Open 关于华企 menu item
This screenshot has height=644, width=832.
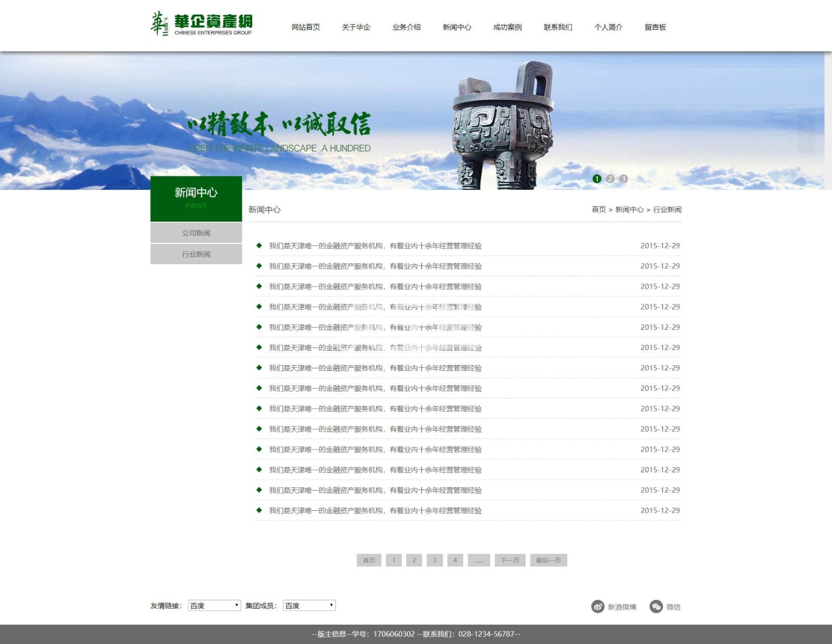click(x=356, y=27)
